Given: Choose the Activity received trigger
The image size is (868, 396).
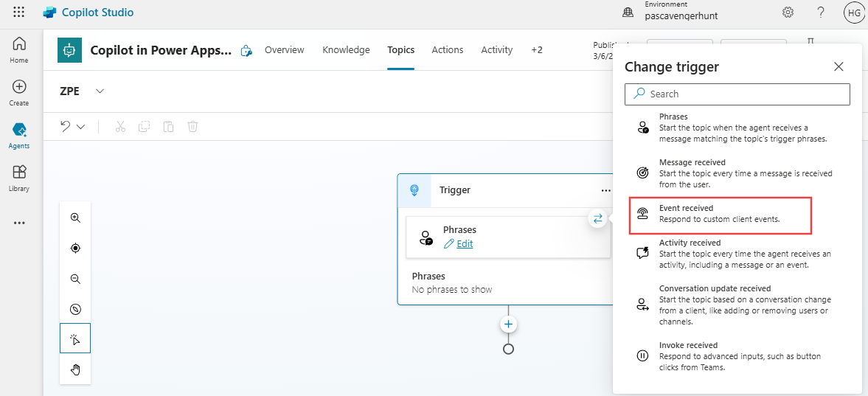Looking at the screenshot, I should (x=737, y=254).
